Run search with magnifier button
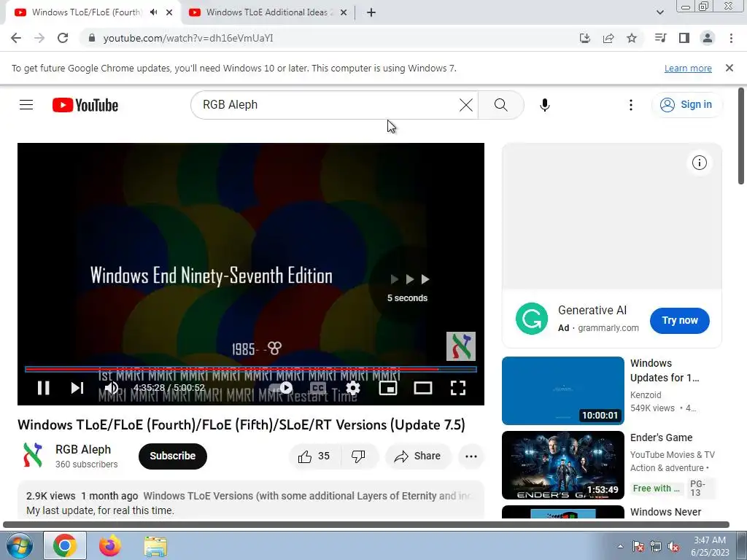 (500, 105)
